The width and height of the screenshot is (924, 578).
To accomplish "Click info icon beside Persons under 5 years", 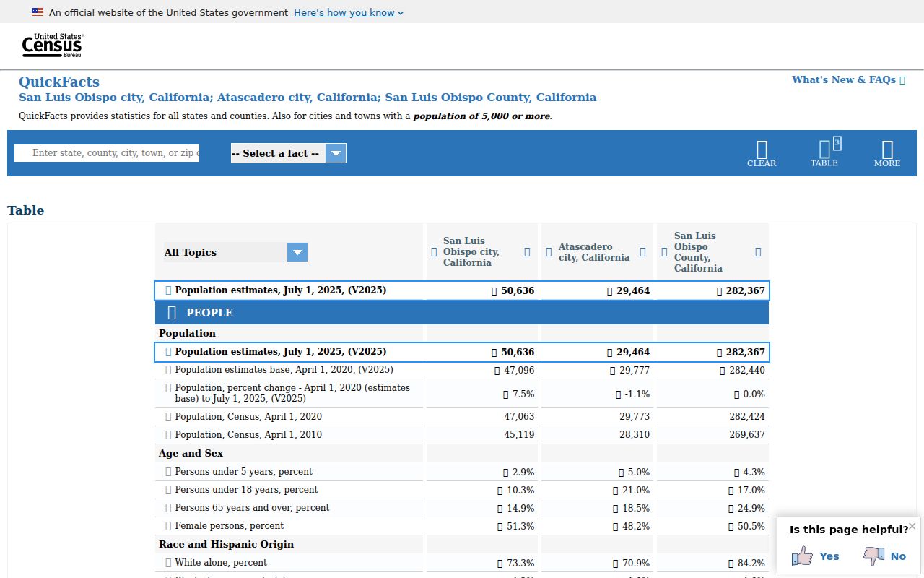I will [x=168, y=471].
